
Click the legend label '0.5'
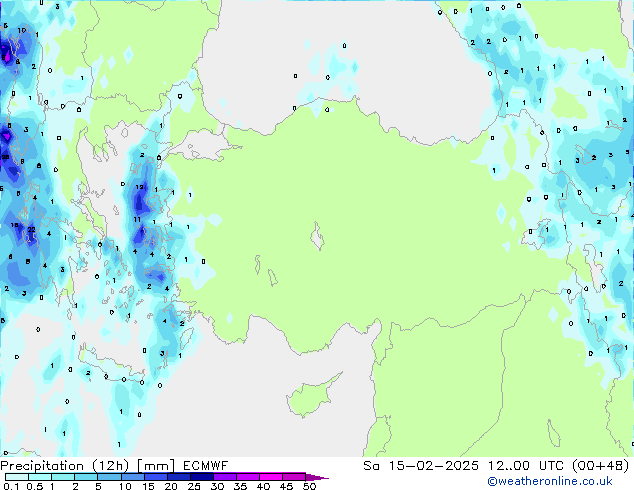pyautogui.click(x=35, y=486)
